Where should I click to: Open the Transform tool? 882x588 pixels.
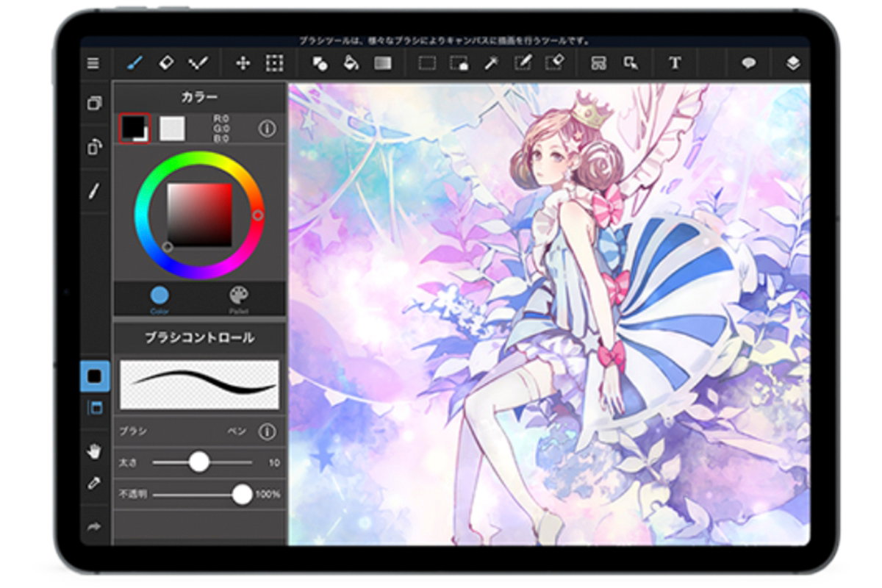click(x=274, y=65)
